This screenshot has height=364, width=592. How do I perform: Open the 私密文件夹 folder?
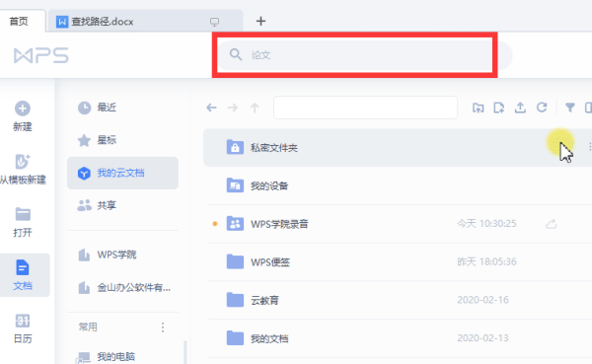(x=398, y=148)
